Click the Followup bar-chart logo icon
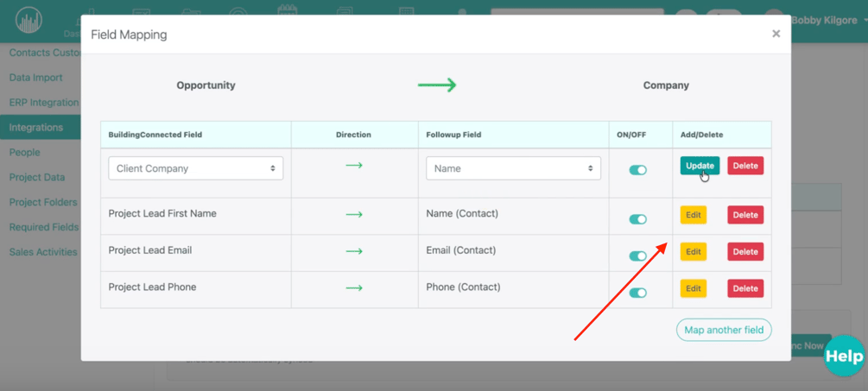868x391 pixels. [29, 21]
